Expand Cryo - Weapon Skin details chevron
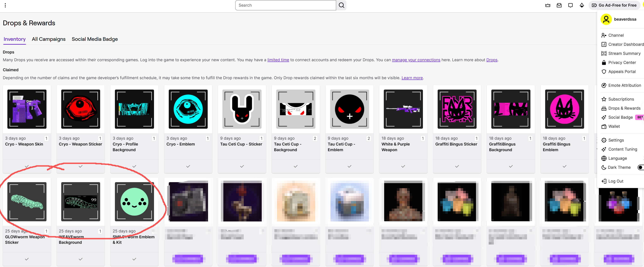 27,166
